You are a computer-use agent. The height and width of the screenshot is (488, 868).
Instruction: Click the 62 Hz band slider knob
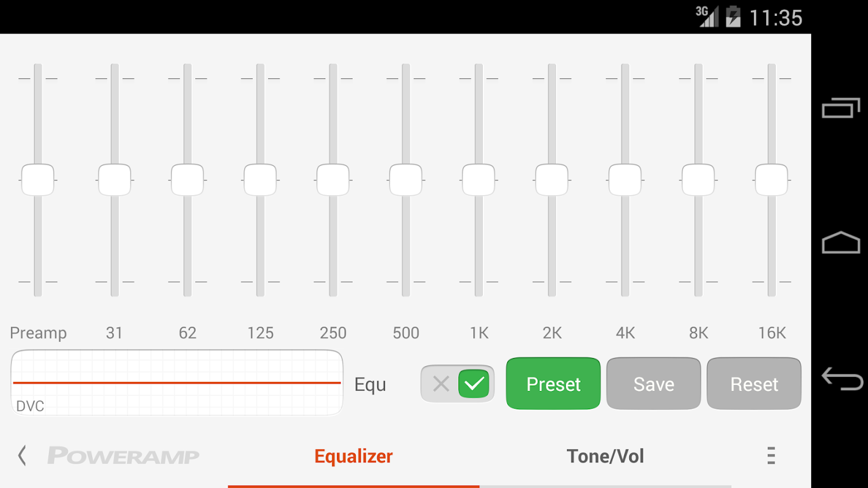(x=187, y=180)
